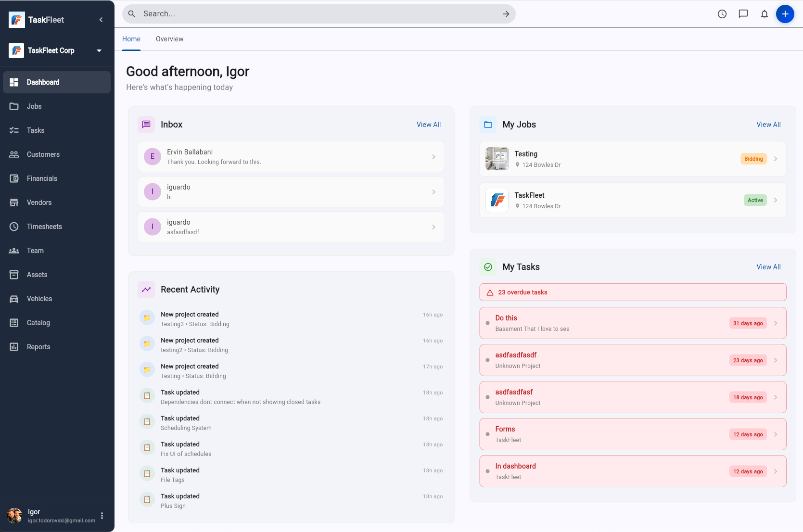This screenshot has width=803, height=532.
Task: Click into the Search field
Action: pos(318,14)
